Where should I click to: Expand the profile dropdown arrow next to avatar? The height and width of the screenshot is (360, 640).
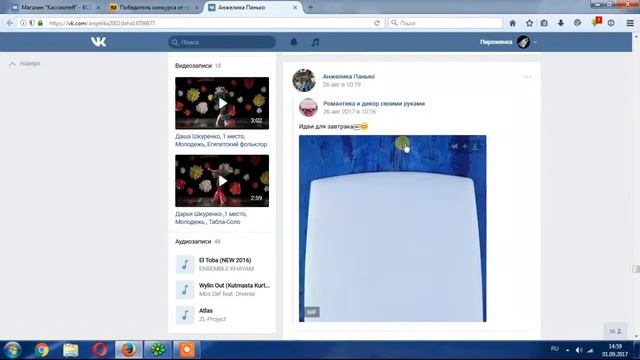[535, 42]
